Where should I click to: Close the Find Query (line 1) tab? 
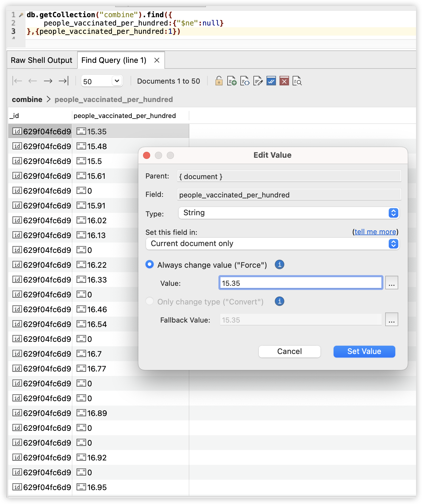coord(157,60)
